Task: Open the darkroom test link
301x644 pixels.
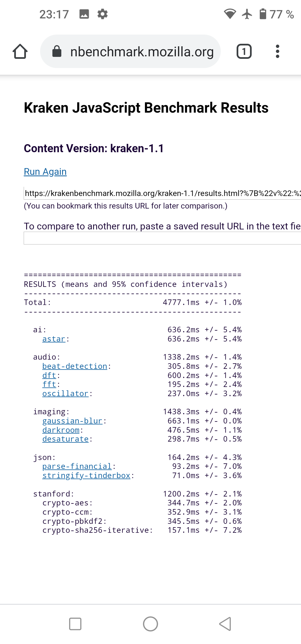Action: pos(61,430)
